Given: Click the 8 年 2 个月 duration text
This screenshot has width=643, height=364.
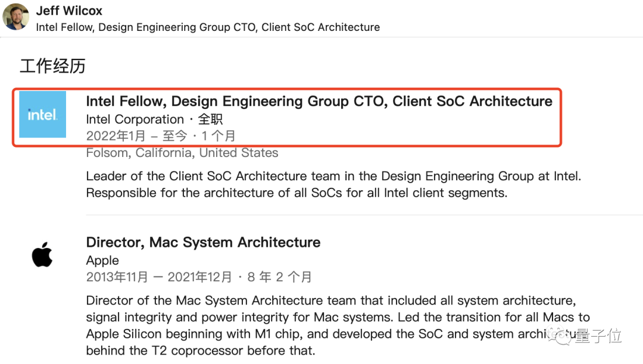Looking at the screenshot, I should point(279,277).
